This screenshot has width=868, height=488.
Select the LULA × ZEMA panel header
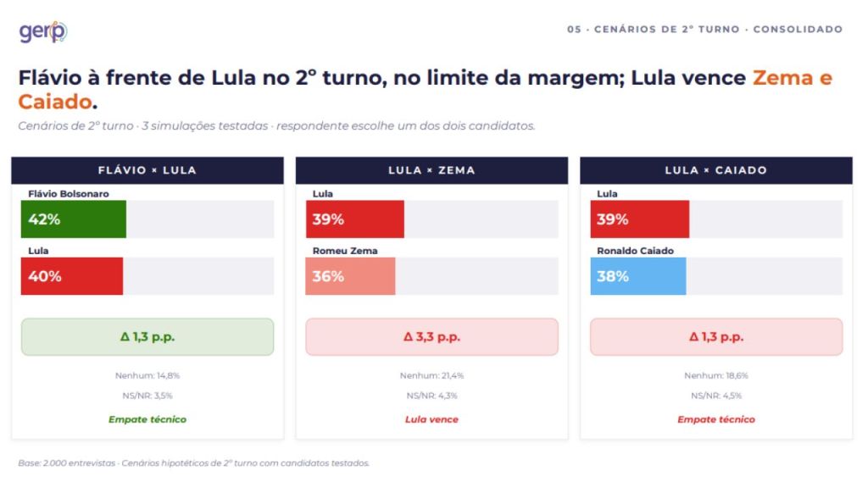click(x=431, y=170)
